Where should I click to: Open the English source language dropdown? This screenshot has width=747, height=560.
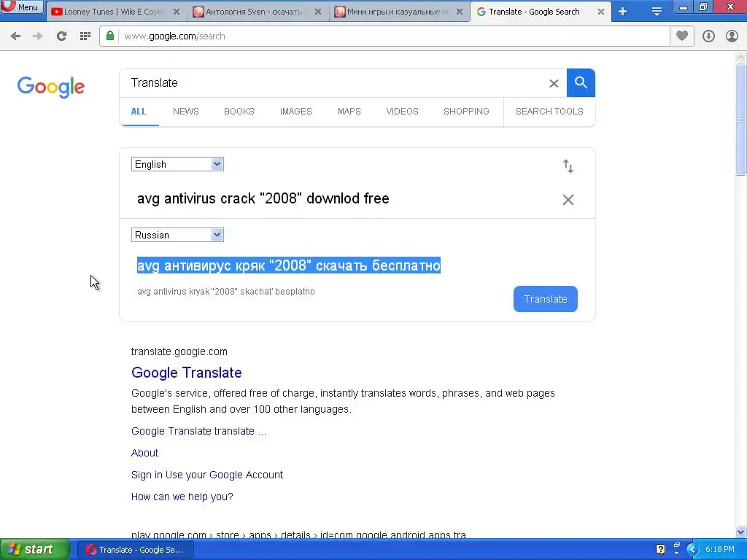(x=177, y=164)
